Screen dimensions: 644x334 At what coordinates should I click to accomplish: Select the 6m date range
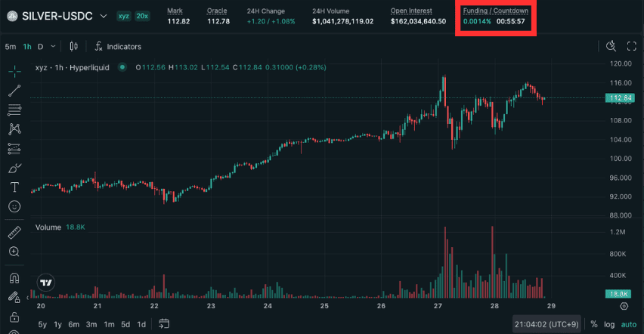click(73, 324)
